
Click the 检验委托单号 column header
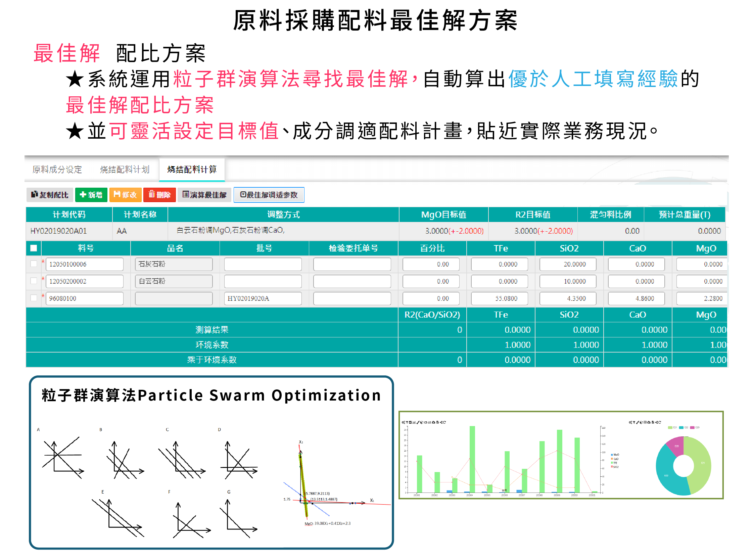click(354, 248)
